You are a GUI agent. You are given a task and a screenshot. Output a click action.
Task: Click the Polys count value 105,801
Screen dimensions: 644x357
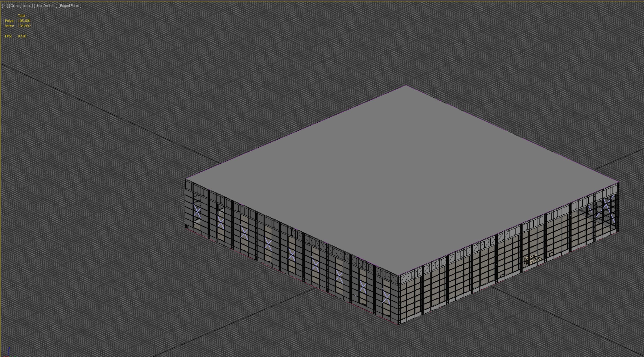pyautogui.click(x=24, y=21)
